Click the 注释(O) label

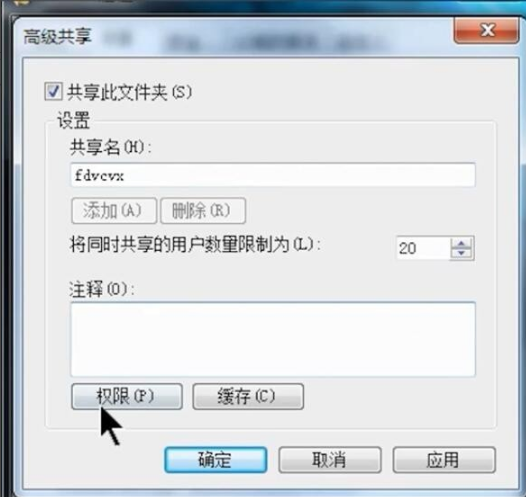tap(101, 289)
